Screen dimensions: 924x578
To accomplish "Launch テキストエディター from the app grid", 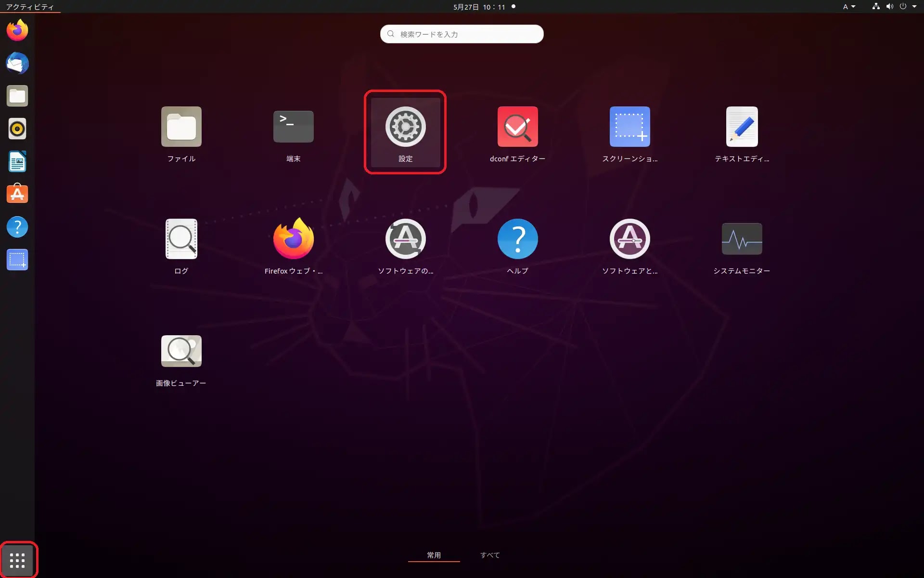I will [742, 128].
